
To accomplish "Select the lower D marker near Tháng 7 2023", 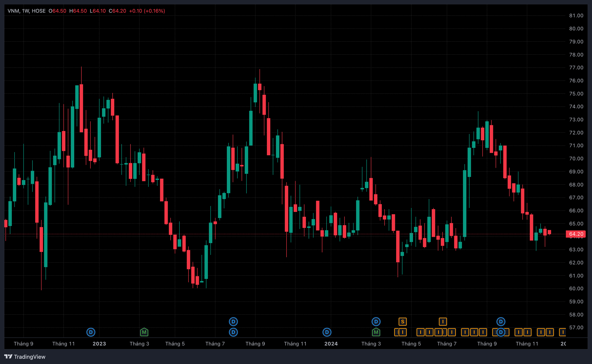I will tap(233, 332).
